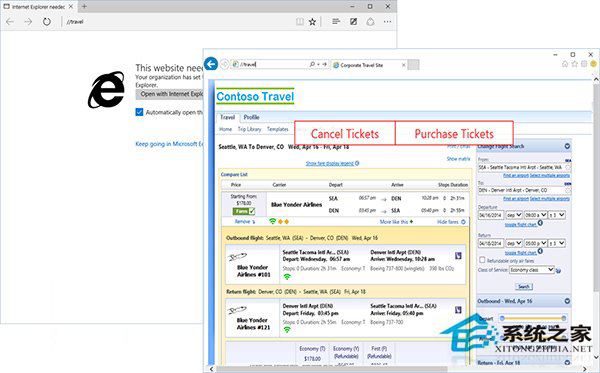Image resolution: width=600 pixels, height=373 pixels.
Task: Open the Edge Hub icon
Action: coord(336,21)
